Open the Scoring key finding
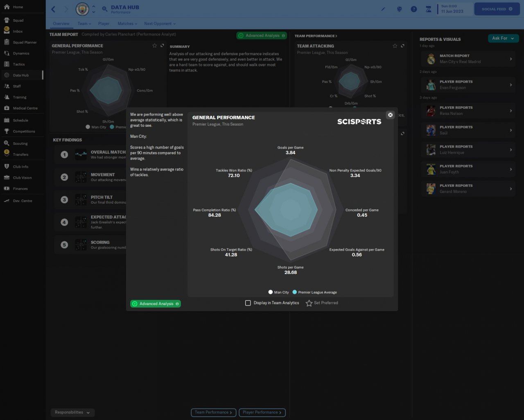524x420 pixels. click(91, 245)
